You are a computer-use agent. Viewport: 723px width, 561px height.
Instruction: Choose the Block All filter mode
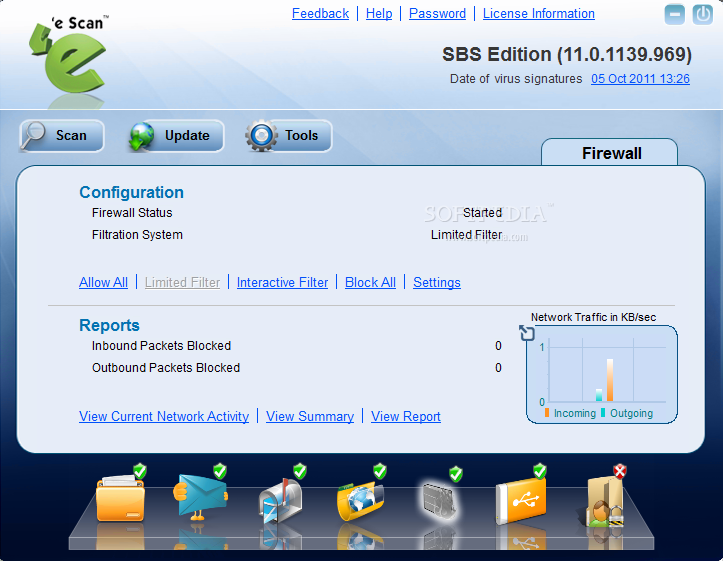[x=370, y=282]
